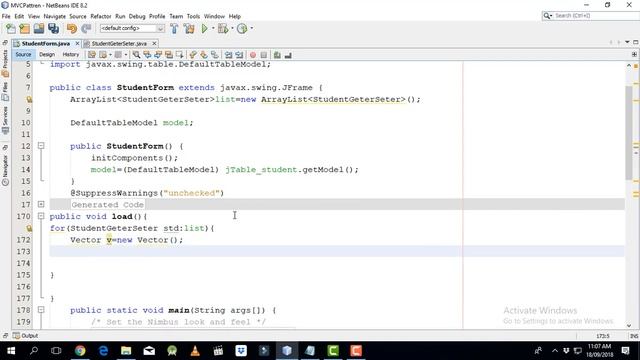Close the StudentGeterSeter.java tab
Screen dimensions: 640x360
tap(154, 43)
